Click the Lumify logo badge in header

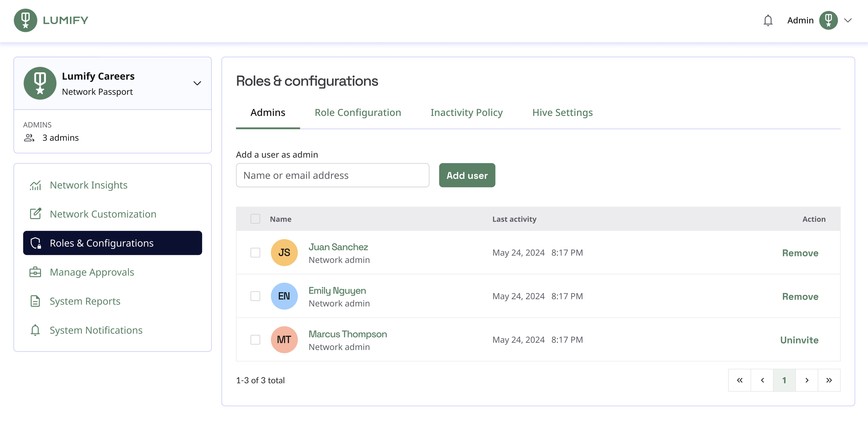(25, 20)
